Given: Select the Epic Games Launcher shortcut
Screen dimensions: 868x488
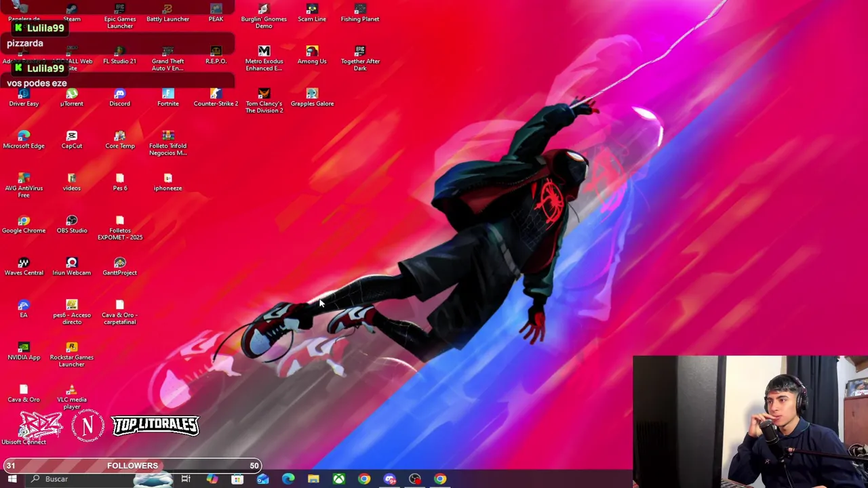Looking at the screenshot, I should [x=120, y=16].
